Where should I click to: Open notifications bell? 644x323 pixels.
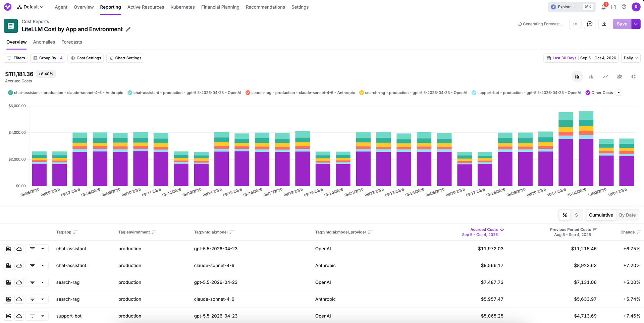tap(603, 7)
